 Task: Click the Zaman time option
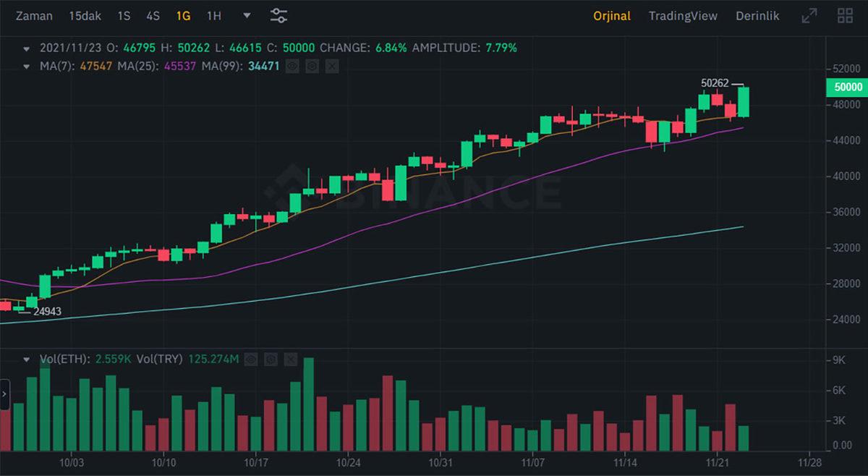[x=34, y=15]
